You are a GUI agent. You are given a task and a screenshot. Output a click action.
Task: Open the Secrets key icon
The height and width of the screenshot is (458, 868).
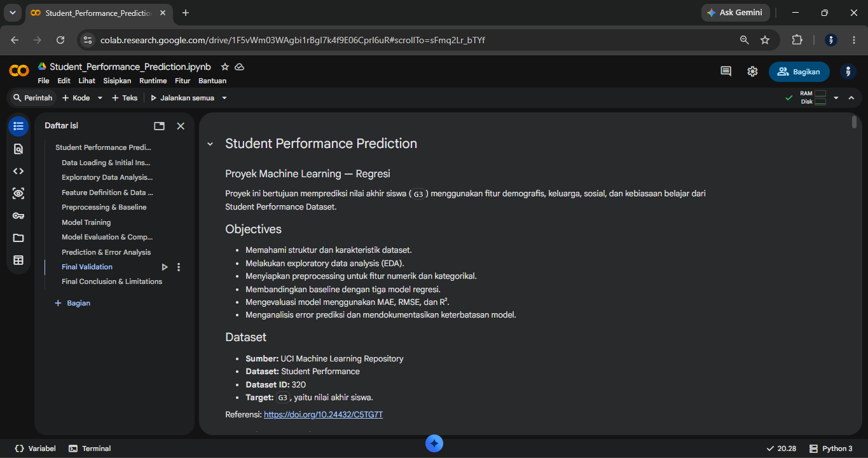click(18, 215)
